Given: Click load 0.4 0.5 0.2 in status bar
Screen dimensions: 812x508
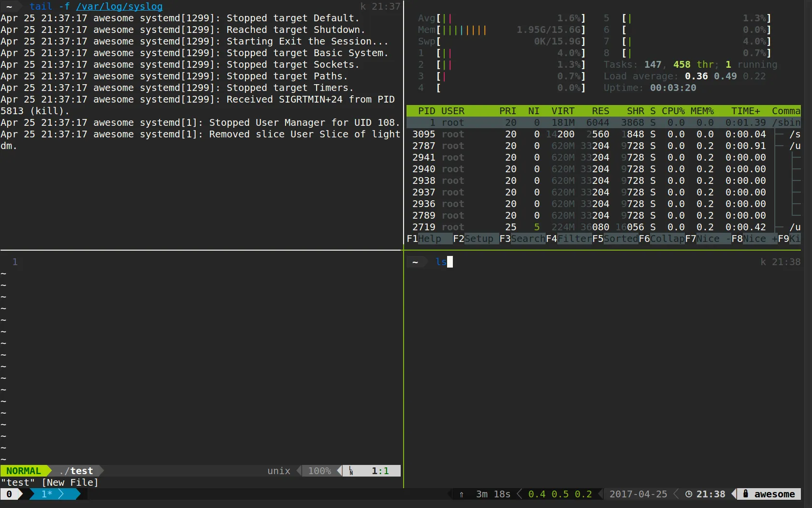Looking at the screenshot, I should (560, 494).
